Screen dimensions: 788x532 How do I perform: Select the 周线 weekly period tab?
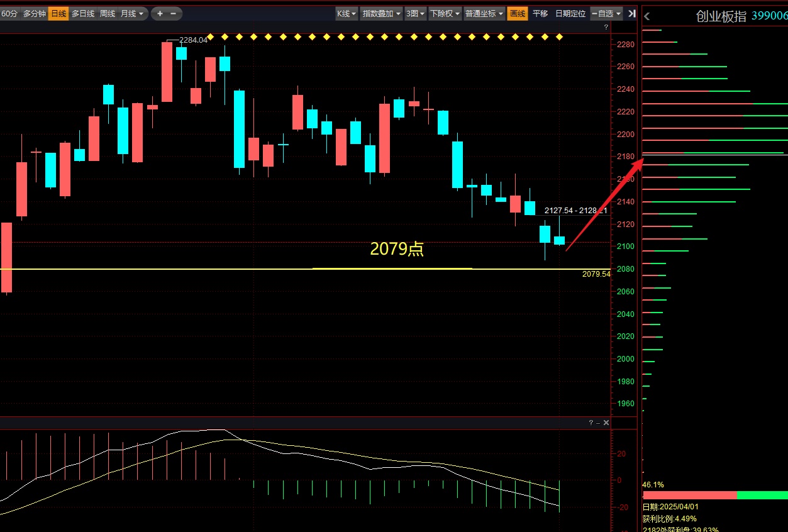coord(107,13)
